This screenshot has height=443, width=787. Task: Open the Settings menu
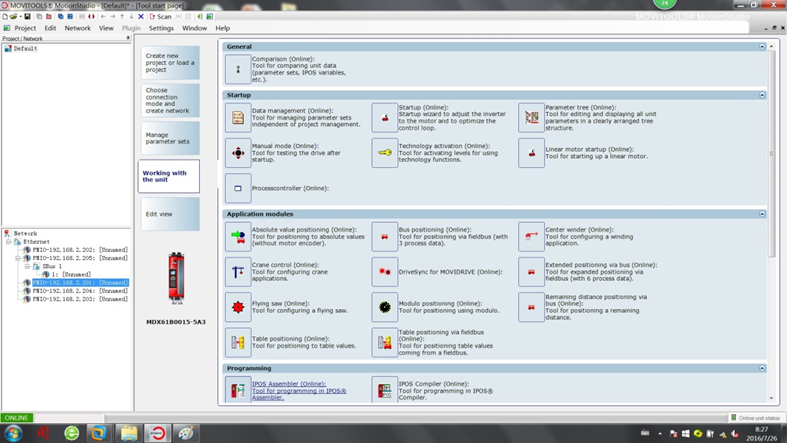coord(161,28)
